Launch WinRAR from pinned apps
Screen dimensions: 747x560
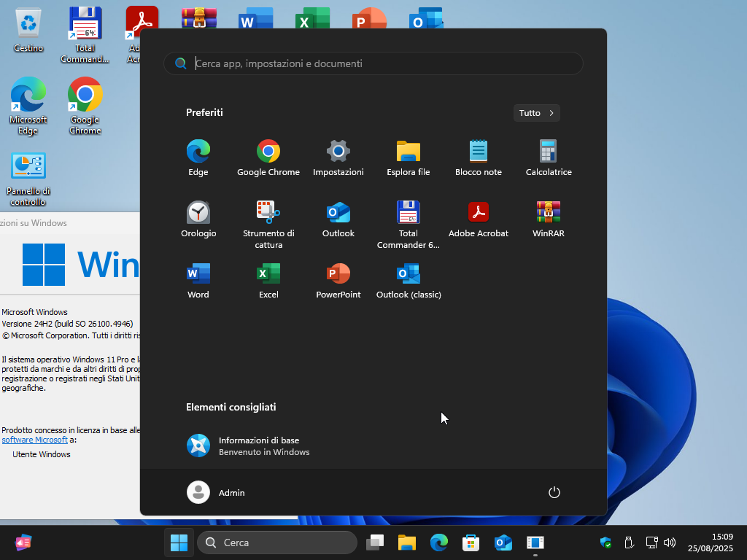pyautogui.click(x=549, y=219)
